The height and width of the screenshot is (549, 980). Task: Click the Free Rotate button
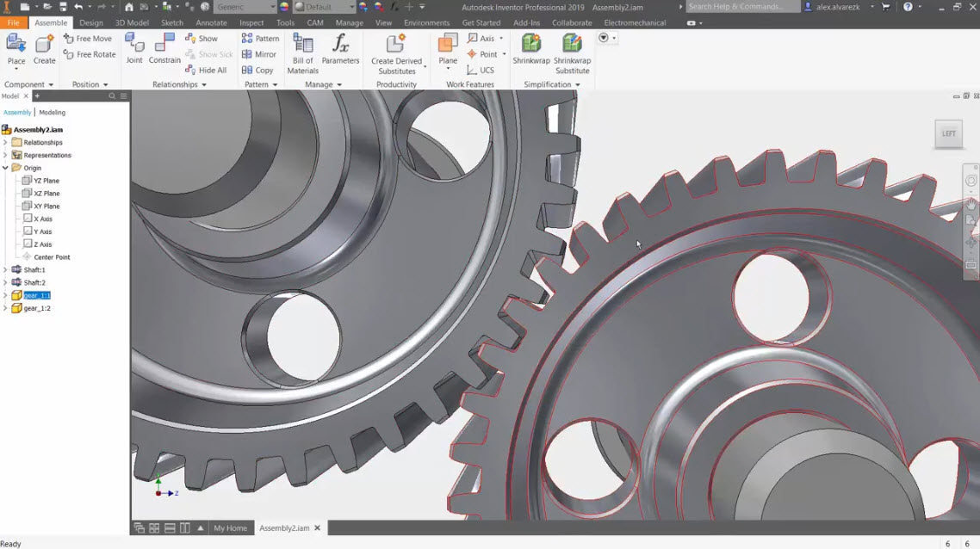coord(89,54)
